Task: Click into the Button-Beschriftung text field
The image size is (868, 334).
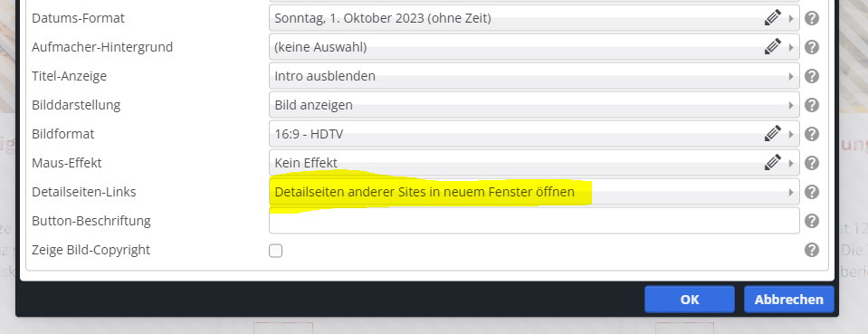Action: (534, 221)
